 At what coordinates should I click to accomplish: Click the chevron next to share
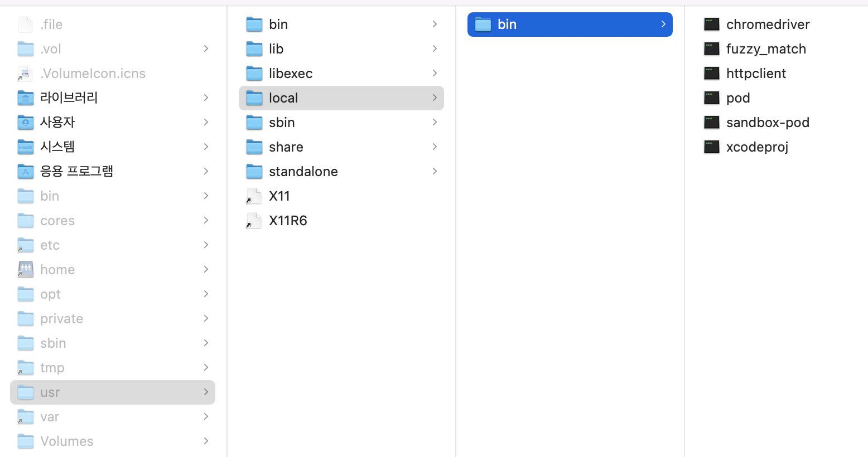(x=435, y=147)
